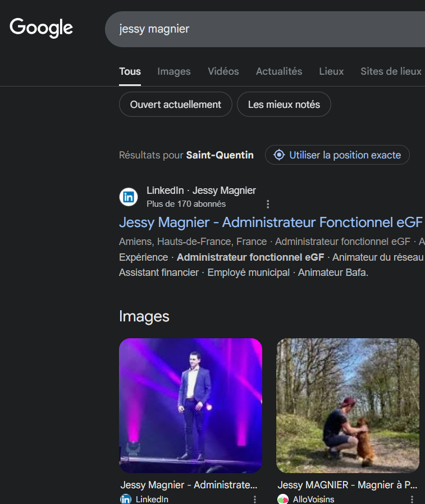Click the AlloVoisins icon under second image
The height and width of the screenshot is (504, 425).
point(283,499)
